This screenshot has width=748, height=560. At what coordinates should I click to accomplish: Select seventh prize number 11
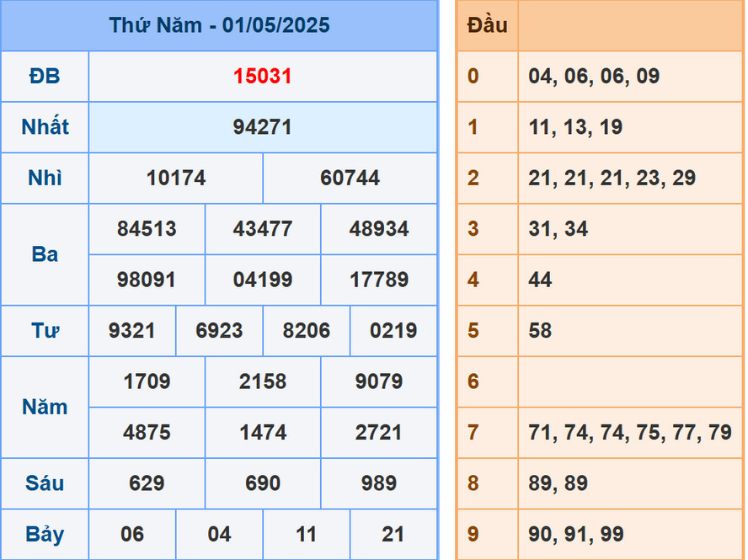click(307, 535)
